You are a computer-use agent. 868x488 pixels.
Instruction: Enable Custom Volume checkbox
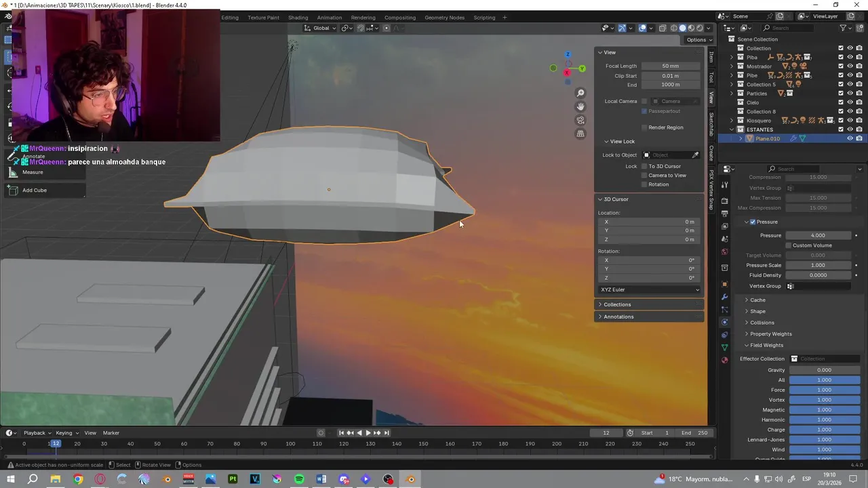788,245
